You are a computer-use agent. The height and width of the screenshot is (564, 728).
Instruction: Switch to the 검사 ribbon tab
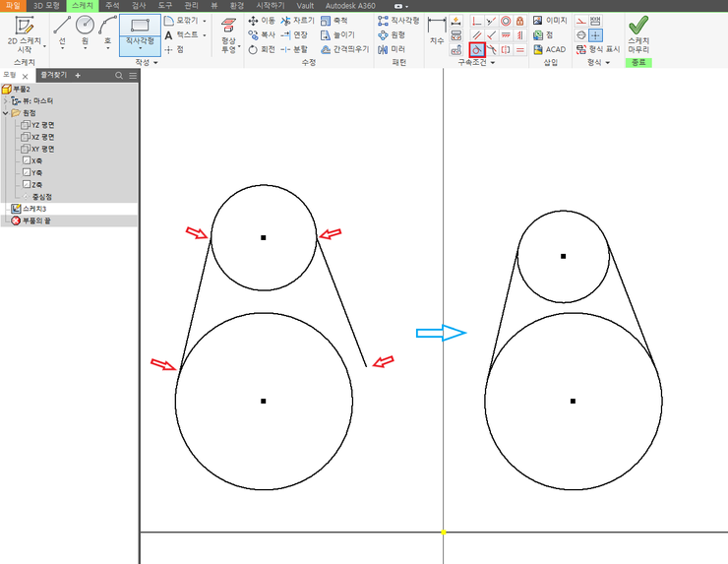coord(139,5)
